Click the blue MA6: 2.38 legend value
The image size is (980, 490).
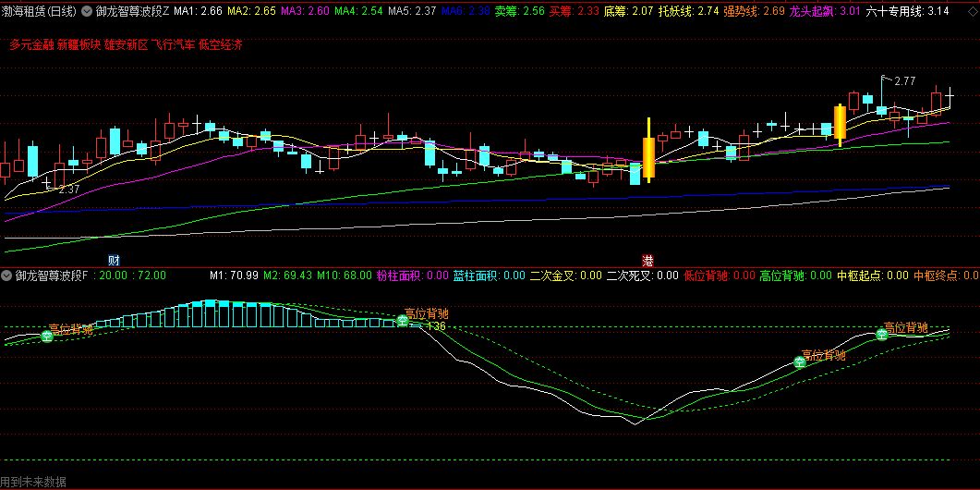(466, 11)
